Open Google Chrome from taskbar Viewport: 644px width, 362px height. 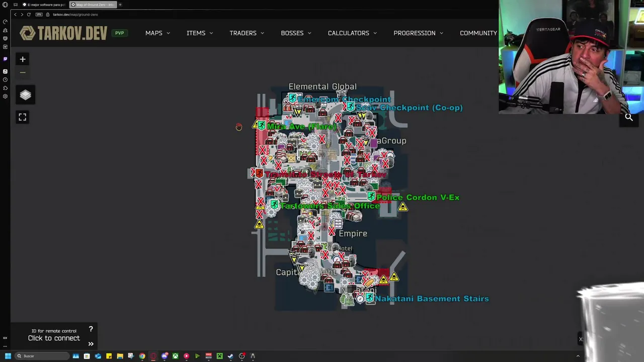pos(142,356)
